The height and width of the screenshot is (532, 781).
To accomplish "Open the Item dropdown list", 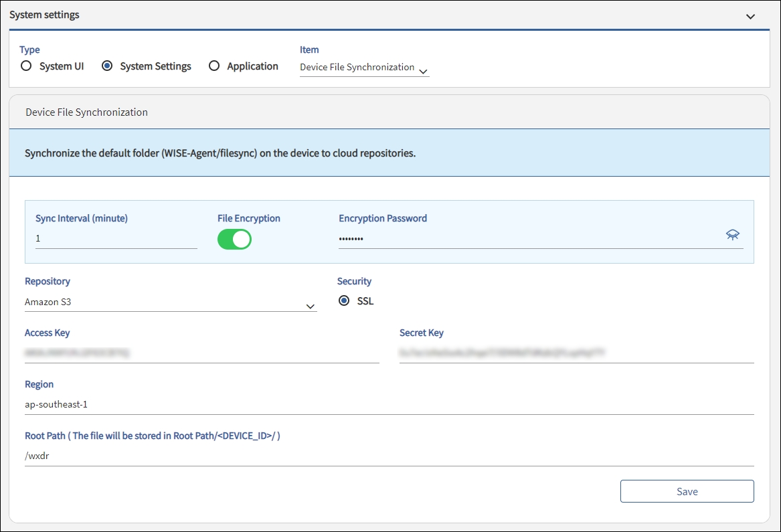I will [x=364, y=68].
